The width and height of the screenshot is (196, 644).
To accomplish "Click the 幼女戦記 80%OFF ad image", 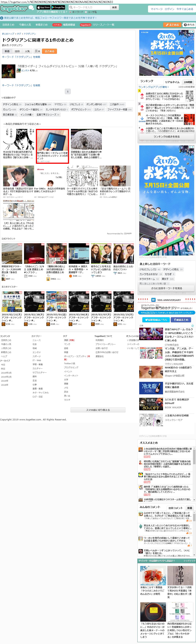I will [151, 404].
